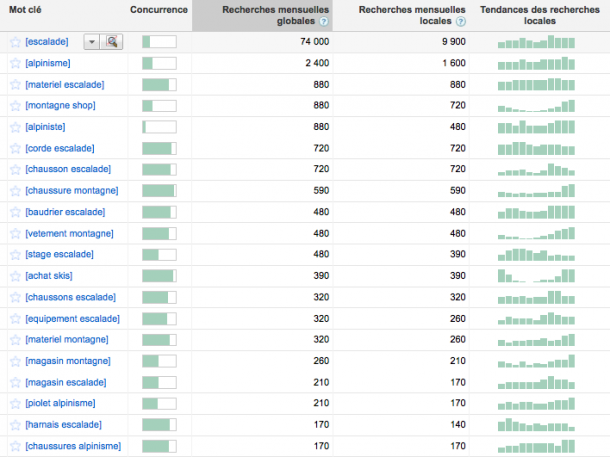
Task: Toggle star for [stage escalade]
Action: (x=15, y=255)
